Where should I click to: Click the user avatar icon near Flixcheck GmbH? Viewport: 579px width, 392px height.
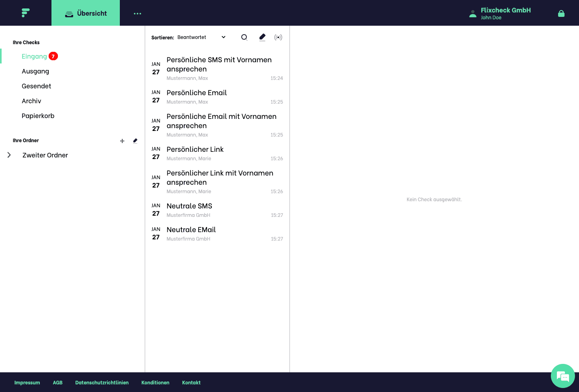click(473, 13)
